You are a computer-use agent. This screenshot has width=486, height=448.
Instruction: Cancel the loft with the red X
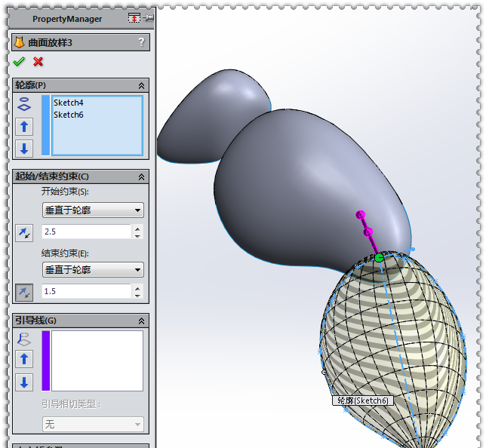tap(38, 62)
